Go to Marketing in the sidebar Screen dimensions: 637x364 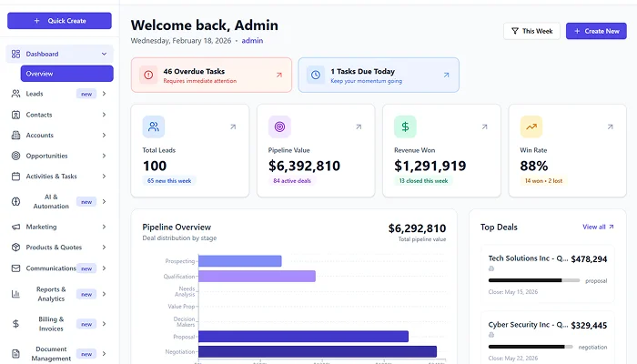point(41,227)
